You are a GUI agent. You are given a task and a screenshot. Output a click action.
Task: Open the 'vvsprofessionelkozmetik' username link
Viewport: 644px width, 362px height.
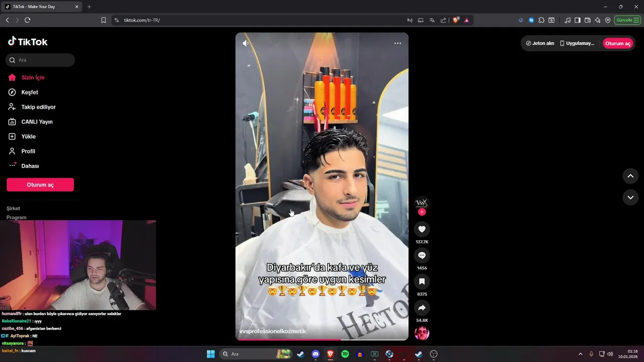coord(273,331)
